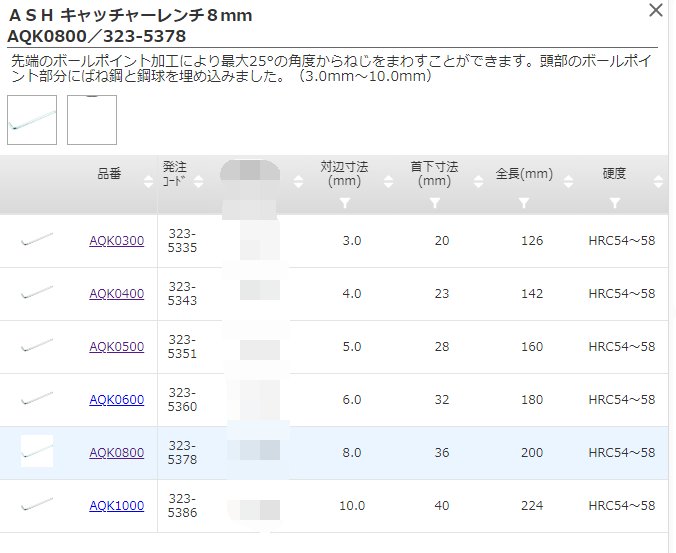Click the second product image thumbnail
The height and width of the screenshot is (553, 676).
pyautogui.click(x=92, y=120)
